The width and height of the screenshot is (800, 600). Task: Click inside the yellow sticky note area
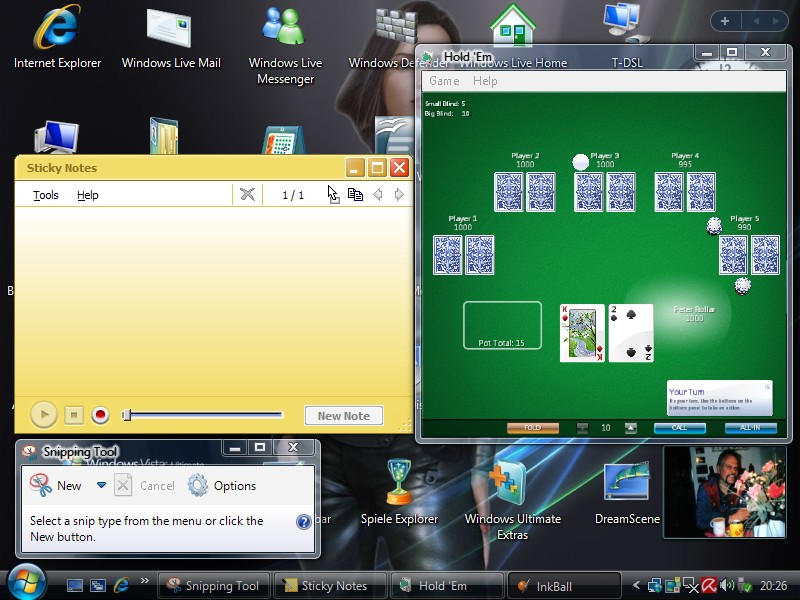click(x=213, y=301)
